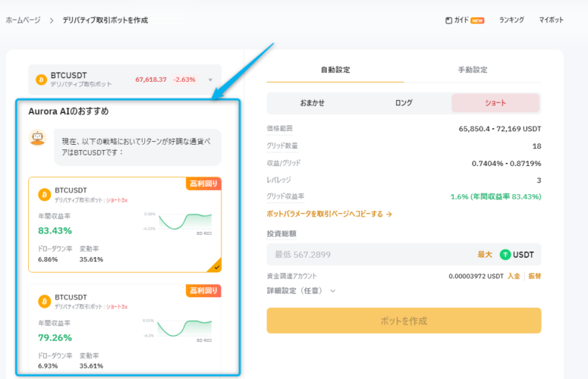Screen dimensions: 588x379
Task: Click the デリバティブ取引ボットを作成 breadcrumb
Action: (x=105, y=20)
